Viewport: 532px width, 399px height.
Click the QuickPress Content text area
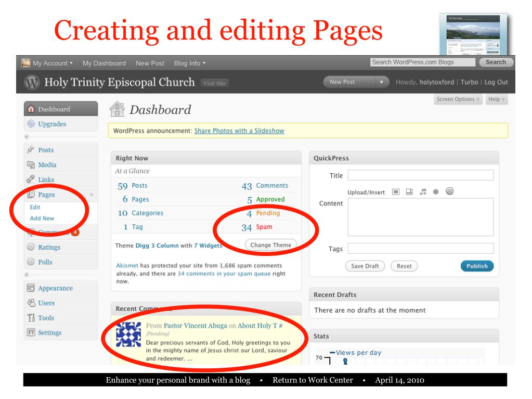tap(420, 217)
